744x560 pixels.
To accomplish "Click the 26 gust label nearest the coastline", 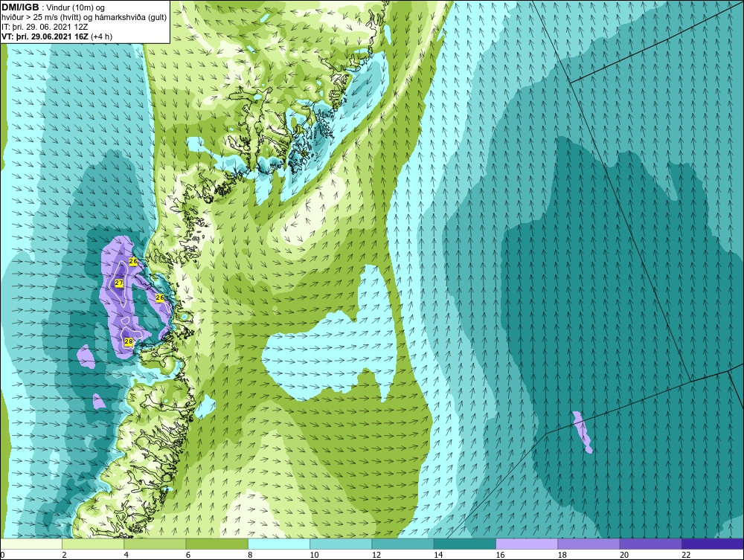I will point(160,297).
